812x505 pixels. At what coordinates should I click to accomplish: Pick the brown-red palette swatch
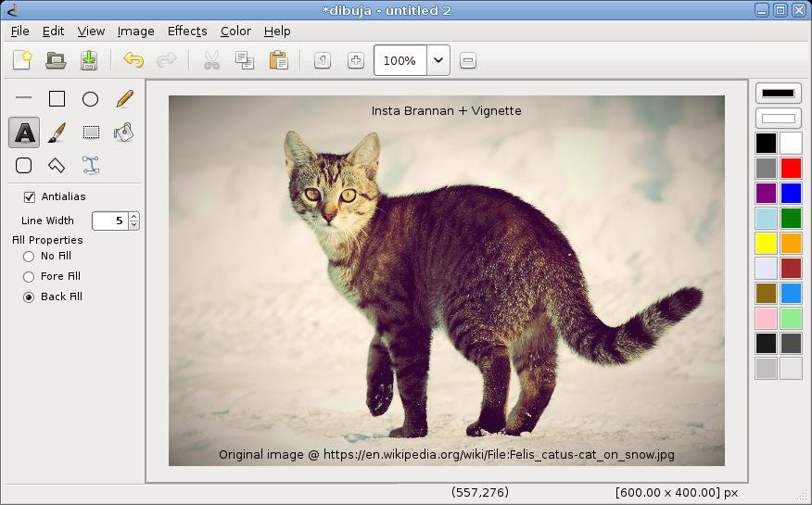pos(791,268)
